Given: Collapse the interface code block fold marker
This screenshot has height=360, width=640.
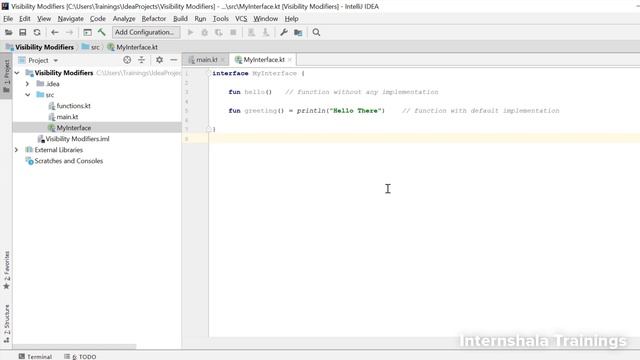Looking at the screenshot, I should tap(209, 73).
